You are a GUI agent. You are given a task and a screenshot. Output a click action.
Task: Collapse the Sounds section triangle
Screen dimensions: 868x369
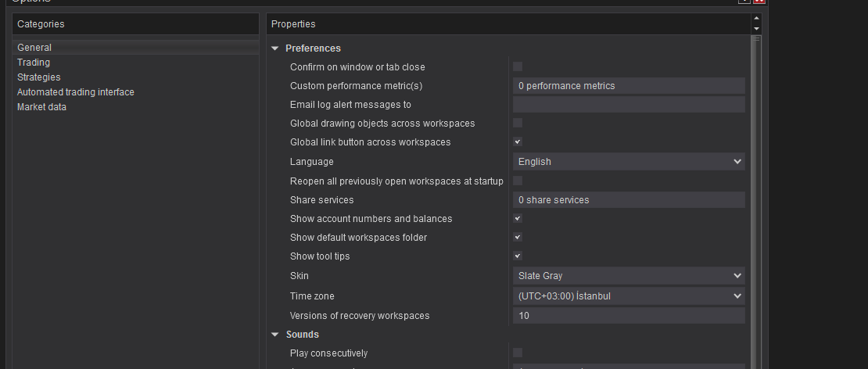[275, 335]
